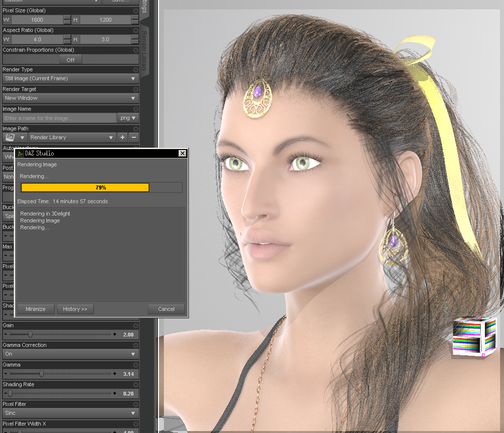
Task: Open the Render Library path dropdown
Action: coord(72,137)
